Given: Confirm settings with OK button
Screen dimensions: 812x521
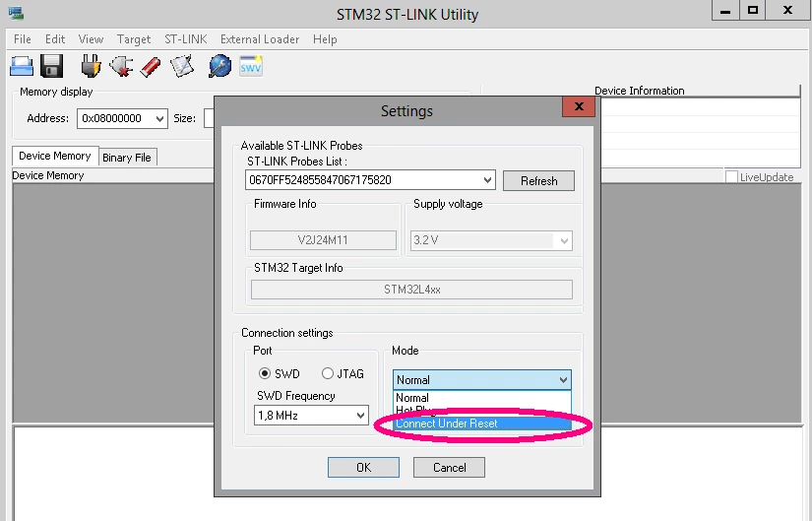Looking at the screenshot, I should pyautogui.click(x=363, y=467).
